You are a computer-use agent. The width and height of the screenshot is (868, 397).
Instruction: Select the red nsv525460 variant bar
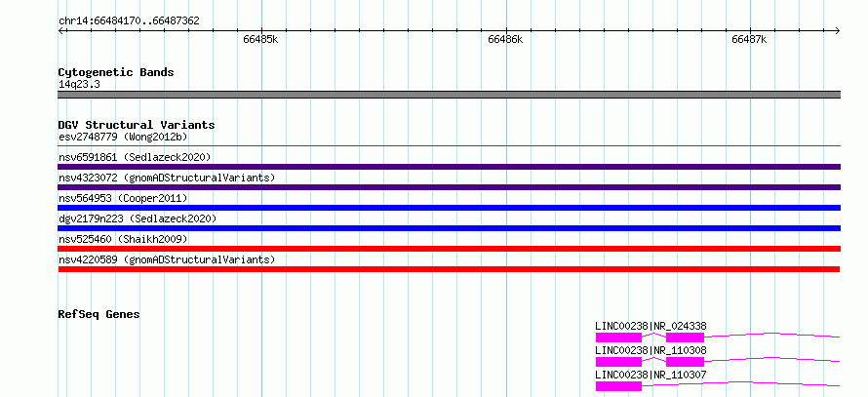[x=449, y=249]
